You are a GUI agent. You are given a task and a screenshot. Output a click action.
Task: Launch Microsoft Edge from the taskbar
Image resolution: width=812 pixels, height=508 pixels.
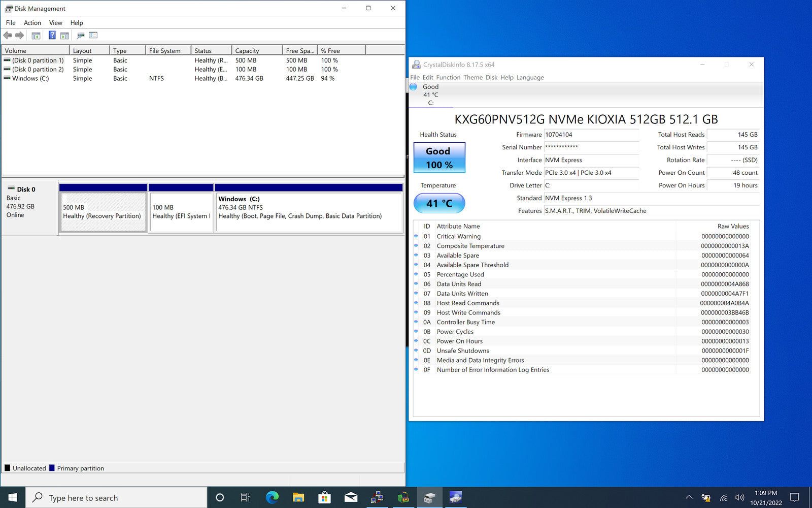(x=273, y=497)
